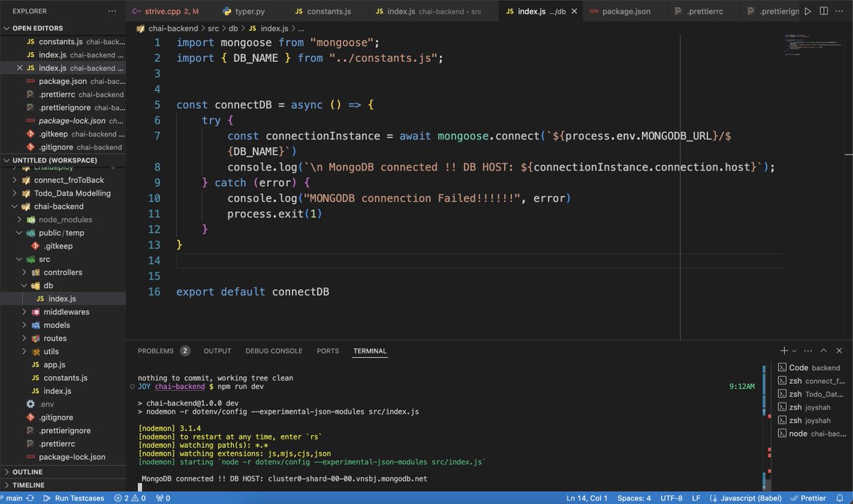Expand the Timeline section
This screenshot has height=504, width=853.
pos(63,485)
